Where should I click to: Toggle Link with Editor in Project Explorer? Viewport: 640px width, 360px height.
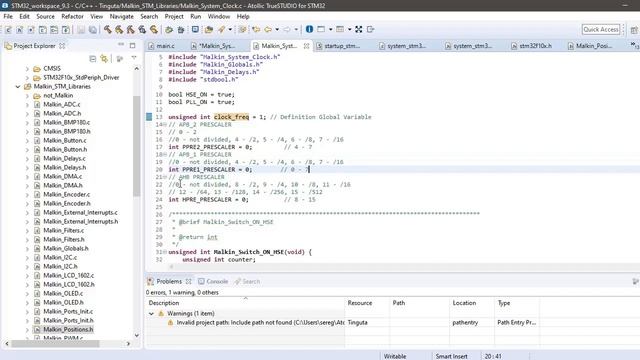point(104,59)
